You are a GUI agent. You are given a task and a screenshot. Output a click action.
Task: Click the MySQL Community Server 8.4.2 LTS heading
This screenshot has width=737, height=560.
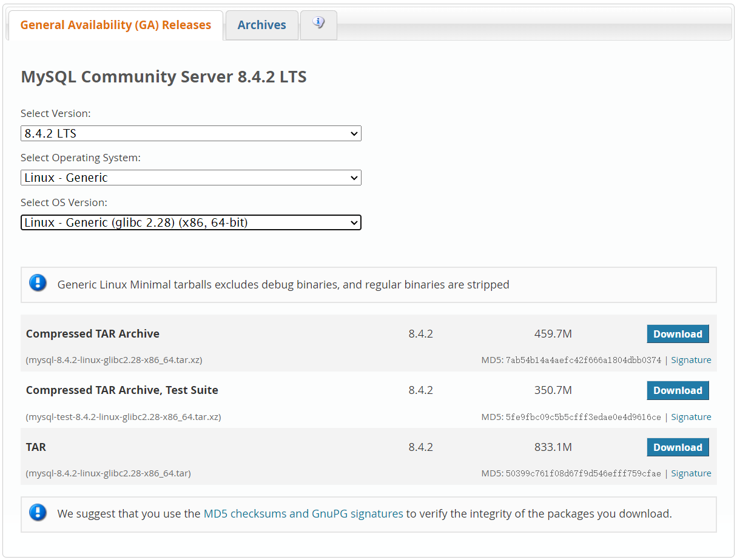point(164,76)
